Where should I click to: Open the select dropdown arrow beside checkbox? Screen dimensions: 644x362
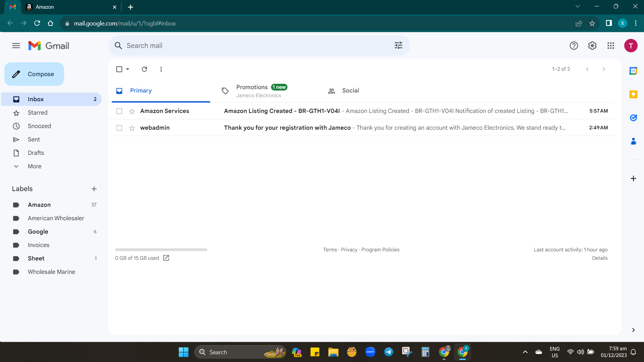pos(128,69)
